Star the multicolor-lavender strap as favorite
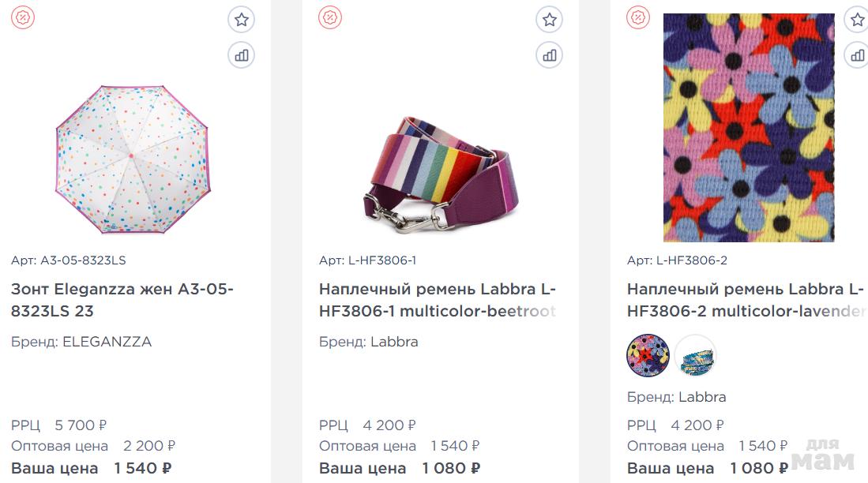Screen dimensions: 868x483 (857, 20)
